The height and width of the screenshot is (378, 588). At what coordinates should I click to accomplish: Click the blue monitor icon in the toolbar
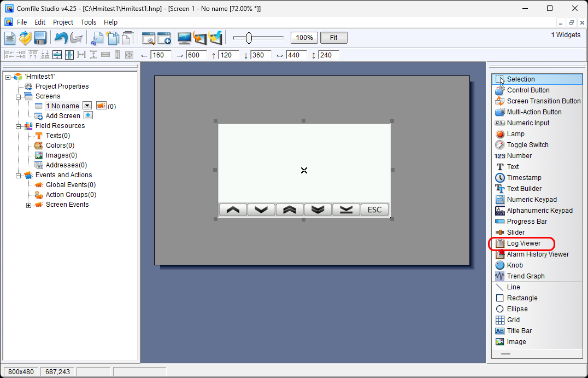coord(185,38)
